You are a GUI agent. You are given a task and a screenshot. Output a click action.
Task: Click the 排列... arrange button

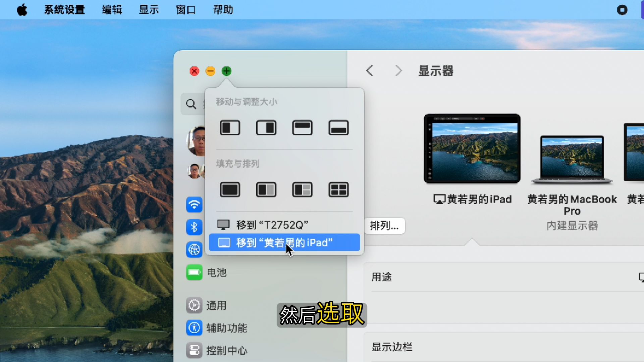[384, 226]
